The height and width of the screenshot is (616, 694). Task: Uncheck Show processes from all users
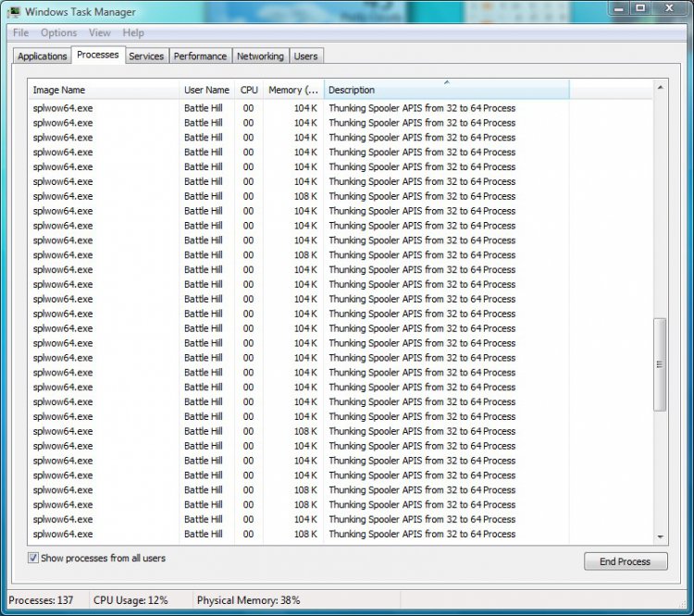pos(33,558)
